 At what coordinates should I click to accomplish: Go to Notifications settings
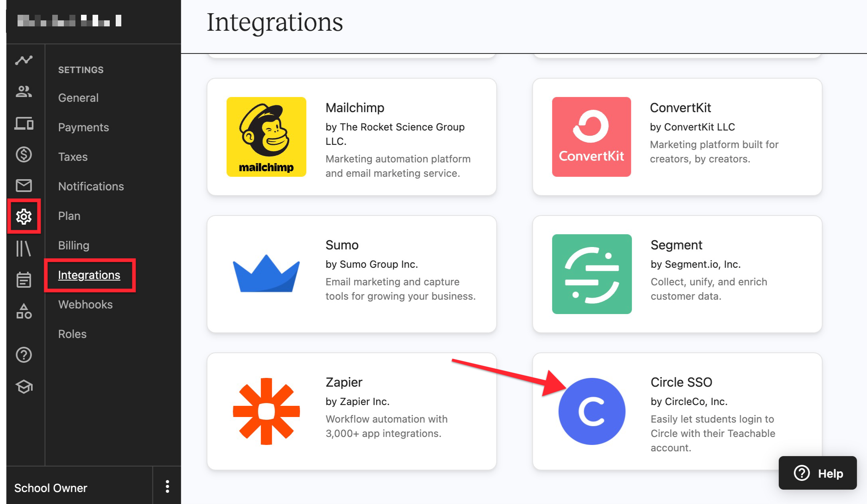point(91,186)
